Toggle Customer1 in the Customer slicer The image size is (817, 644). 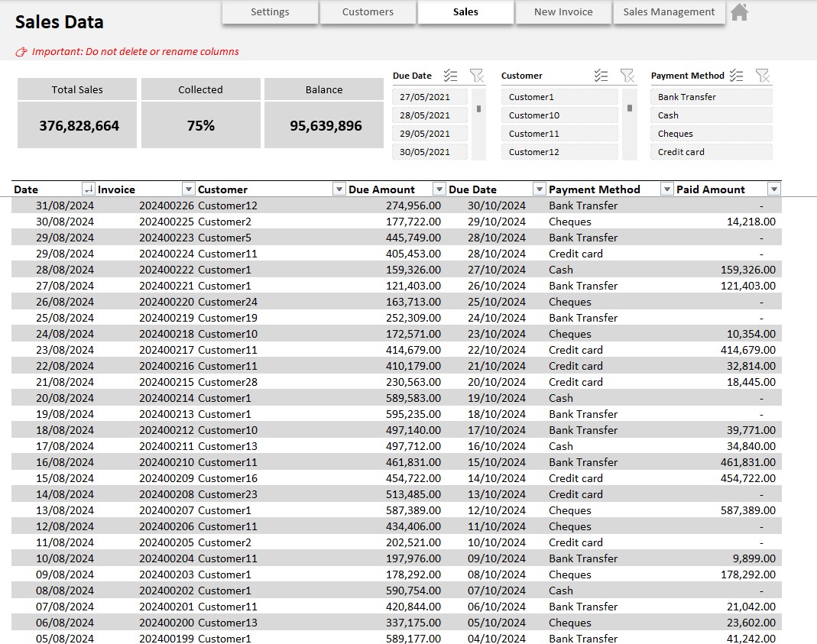tap(560, 96)
